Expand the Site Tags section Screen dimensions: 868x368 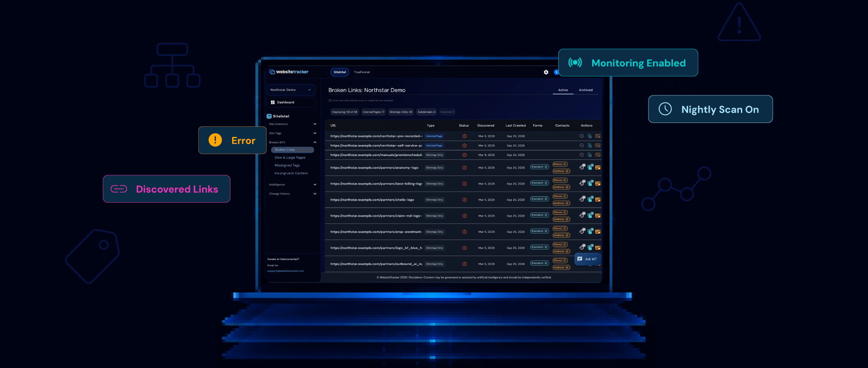[x=292, y=133]
